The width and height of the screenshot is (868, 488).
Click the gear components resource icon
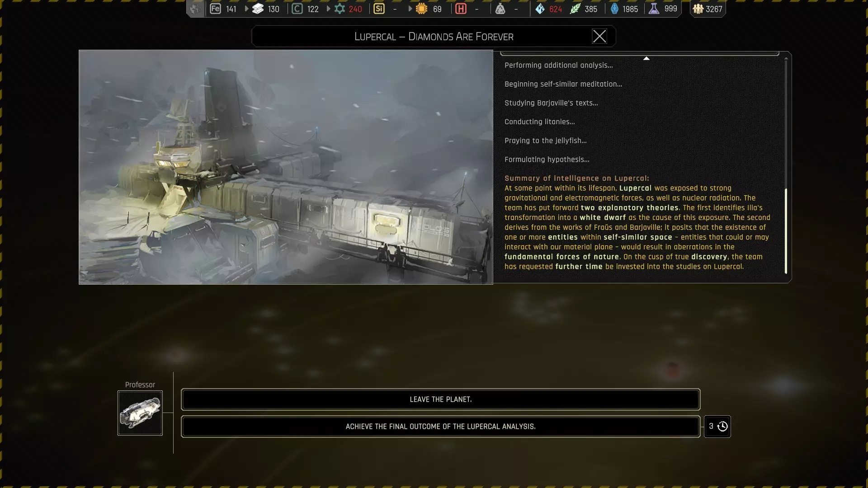[x=340, y=9]
